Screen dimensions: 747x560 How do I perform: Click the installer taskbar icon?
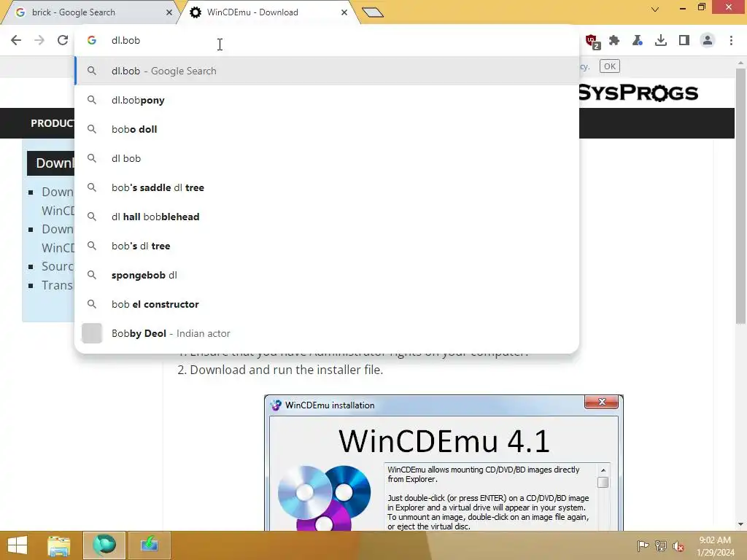pyautogui.click(x=149, y=545)
